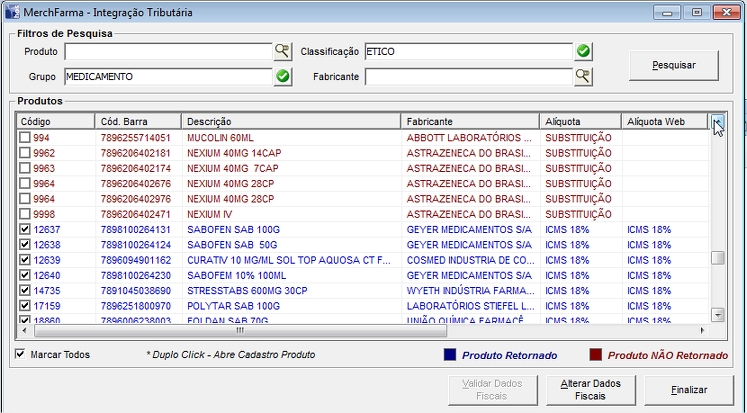Sort by the Fabricante column header
This screenshot has height=413, width=747.
coord(470,121)
